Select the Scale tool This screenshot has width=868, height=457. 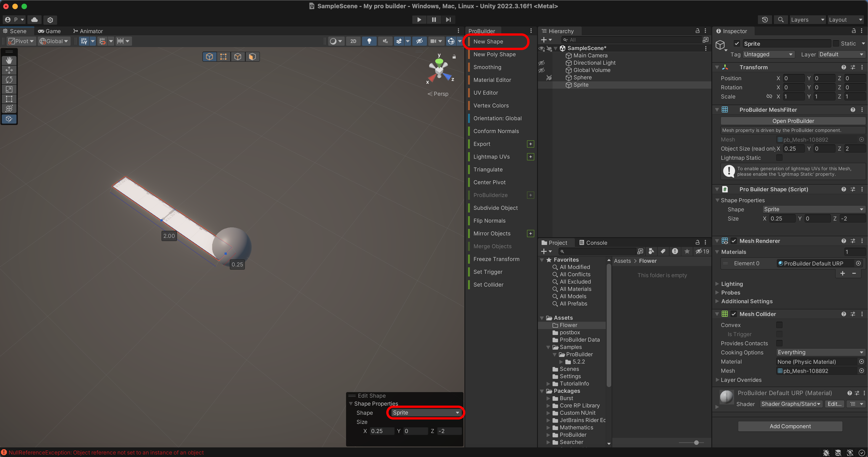click(9, 89)
